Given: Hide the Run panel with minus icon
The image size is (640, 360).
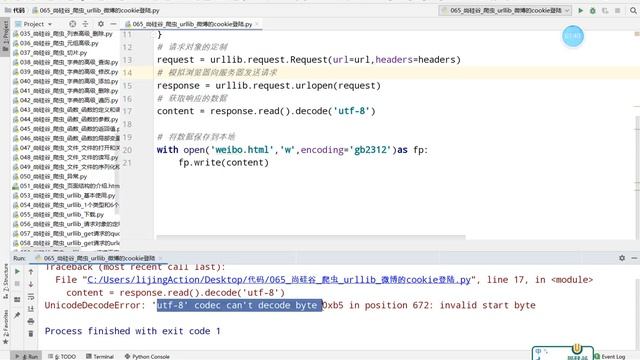Looking at the screenshot, I should pos(634,258).
